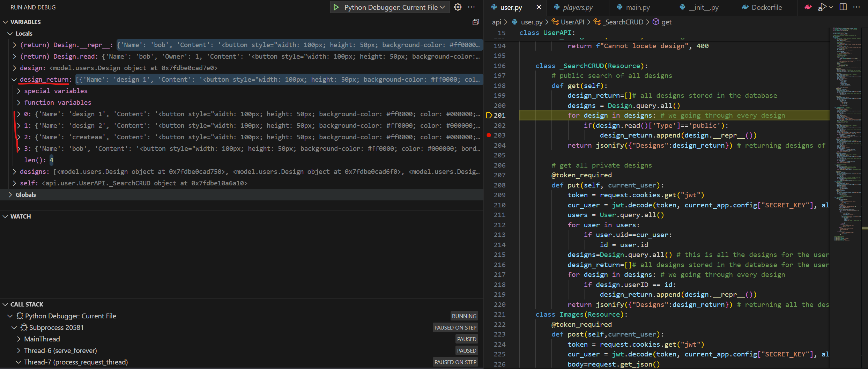Screen dimensions: 868x369
Task: Toggle the breakpoint on line 203
Action: tap(489, 135)
